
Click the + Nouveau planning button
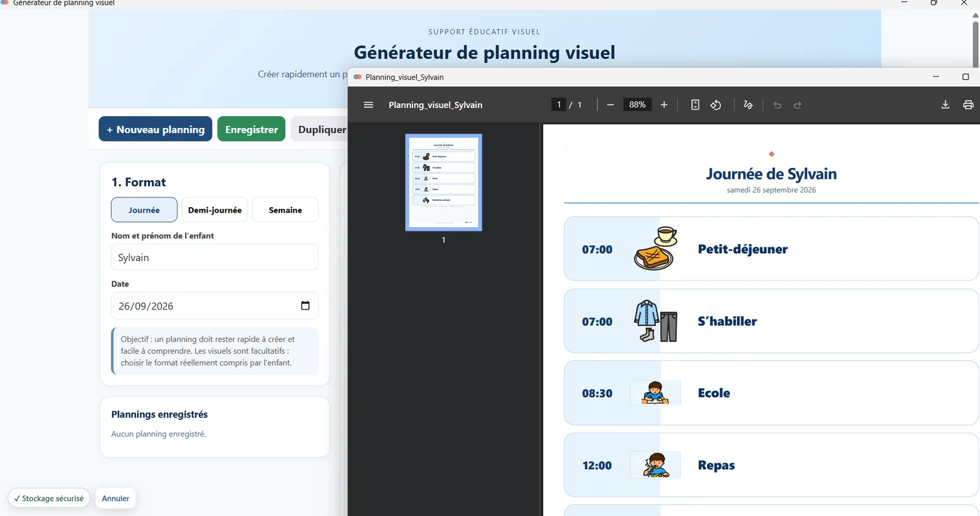pyautogui.click(x=156, y=129)
